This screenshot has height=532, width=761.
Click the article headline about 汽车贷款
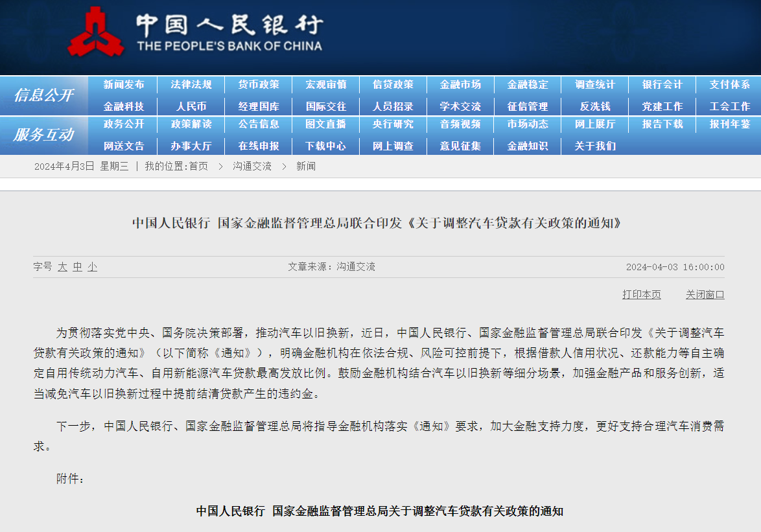pyautogui.click(x=377, y=223)
